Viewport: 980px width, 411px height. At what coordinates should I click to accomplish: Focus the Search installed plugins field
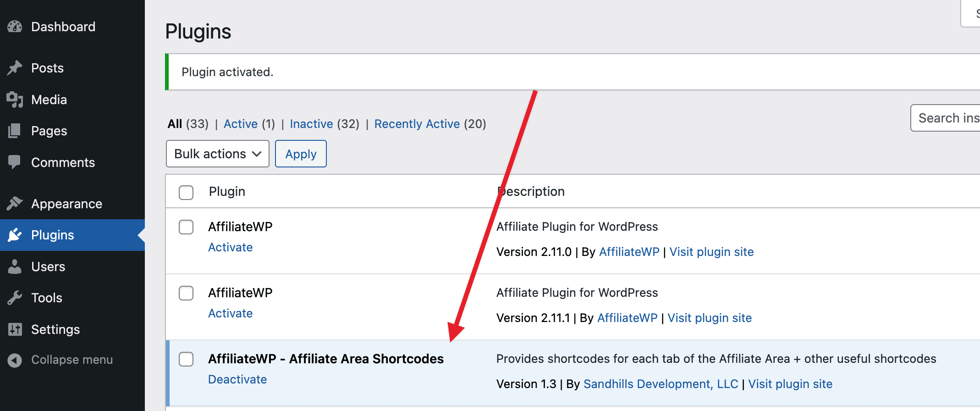coord(945,118)
